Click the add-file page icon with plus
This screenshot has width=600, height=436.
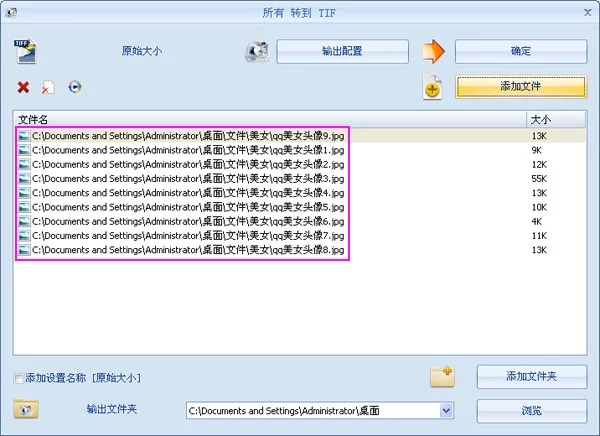tap(432, 88)
